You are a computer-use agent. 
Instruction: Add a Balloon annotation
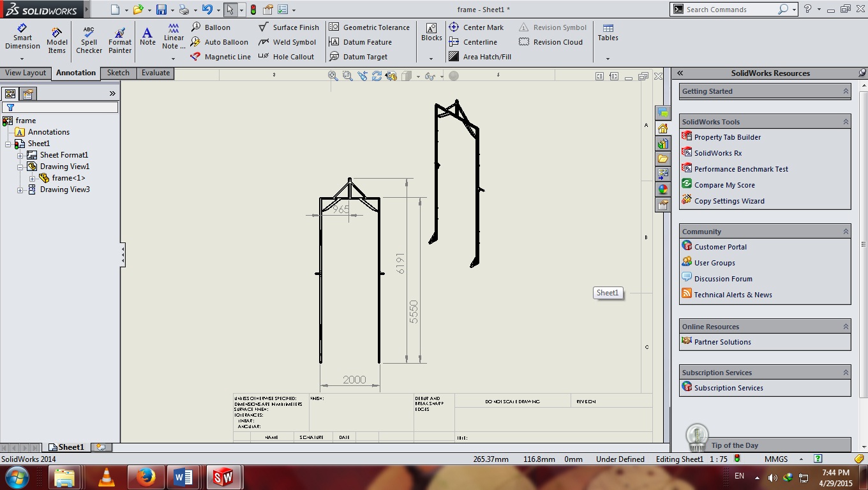coord(211,27)
